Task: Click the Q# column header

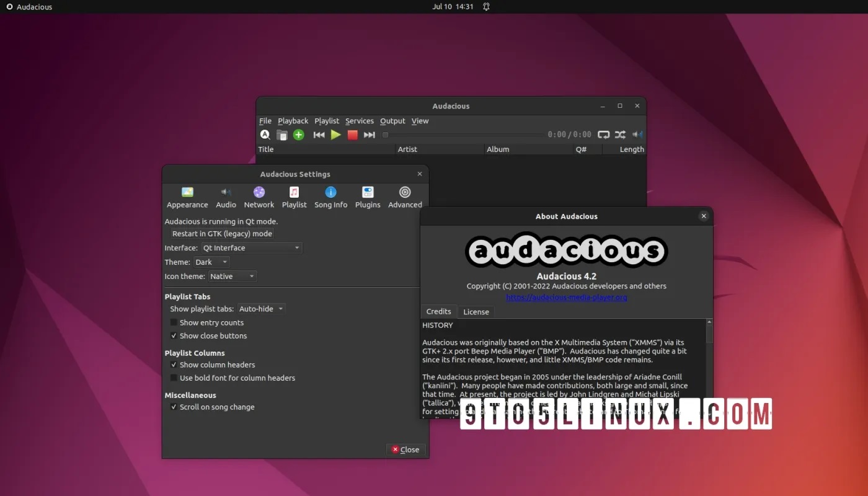Action: pos(588,149)
